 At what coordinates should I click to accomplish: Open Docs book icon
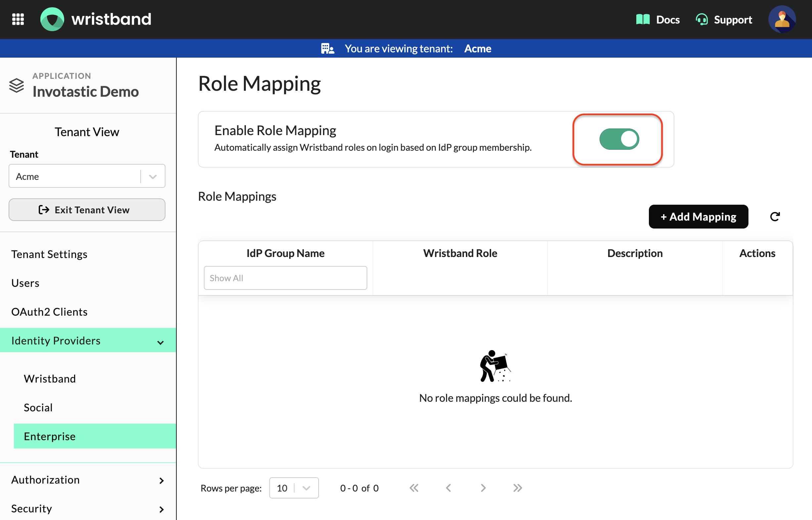tap(643, 19)
